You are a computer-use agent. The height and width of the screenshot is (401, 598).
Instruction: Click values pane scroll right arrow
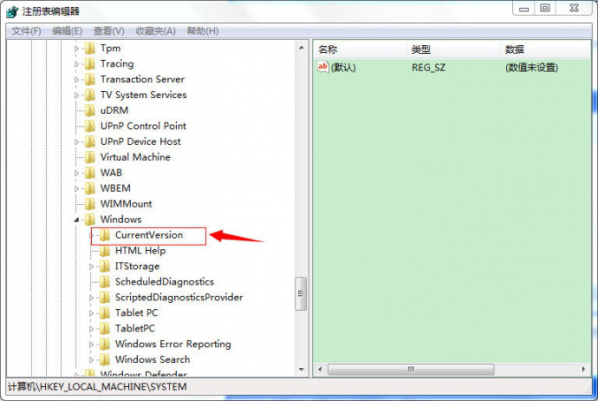pyautogui.click(x=583, y=369)
